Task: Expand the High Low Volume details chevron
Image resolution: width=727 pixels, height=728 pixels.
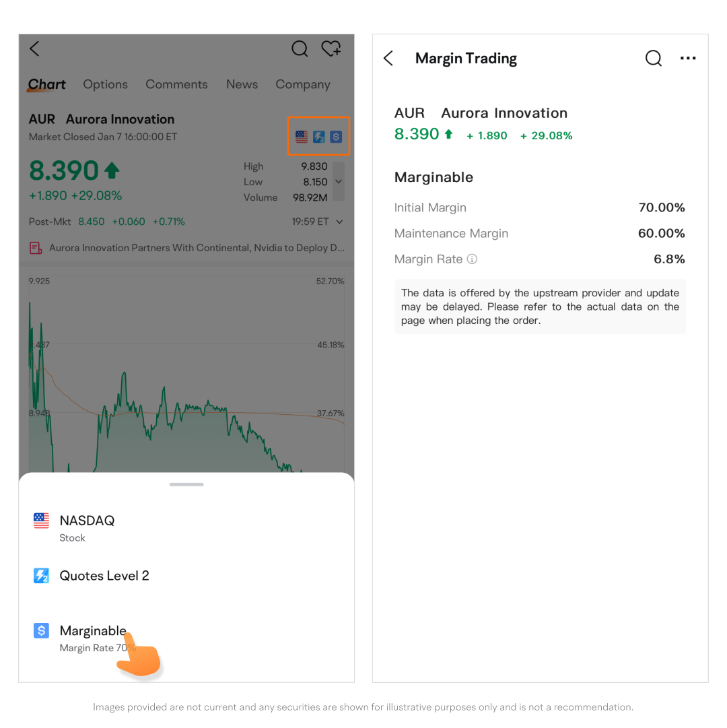Action: (x=339, y=182)
